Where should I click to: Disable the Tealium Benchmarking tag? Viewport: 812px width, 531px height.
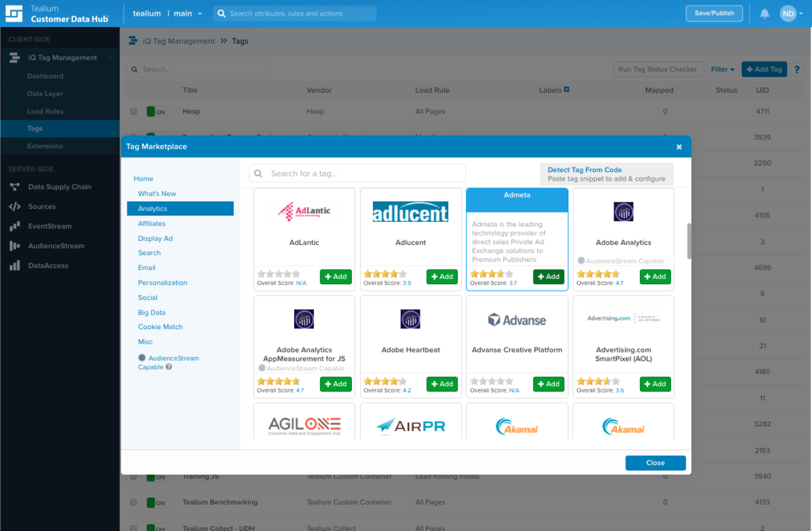coord(157,502)
